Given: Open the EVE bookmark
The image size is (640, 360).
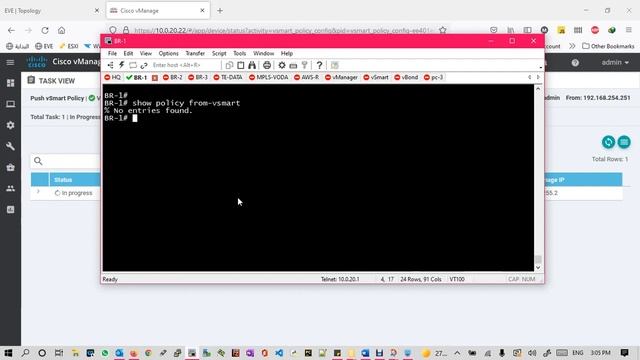Looking at the screenshot, I should [44, 46].
